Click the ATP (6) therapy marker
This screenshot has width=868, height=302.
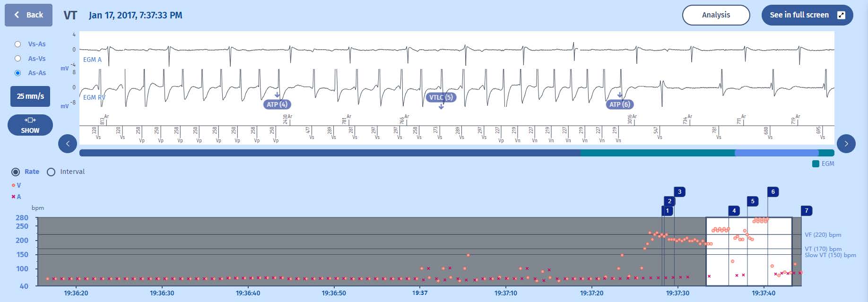[x=619, y=104]
